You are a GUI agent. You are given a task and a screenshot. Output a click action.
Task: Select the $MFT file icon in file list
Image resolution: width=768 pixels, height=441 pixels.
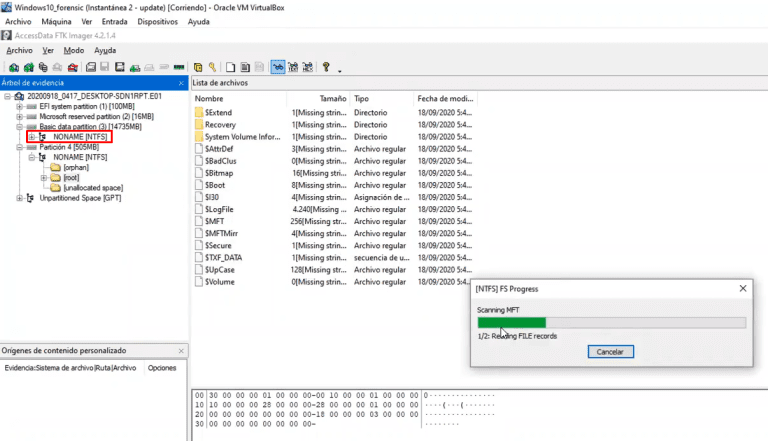tap(198, 221)
